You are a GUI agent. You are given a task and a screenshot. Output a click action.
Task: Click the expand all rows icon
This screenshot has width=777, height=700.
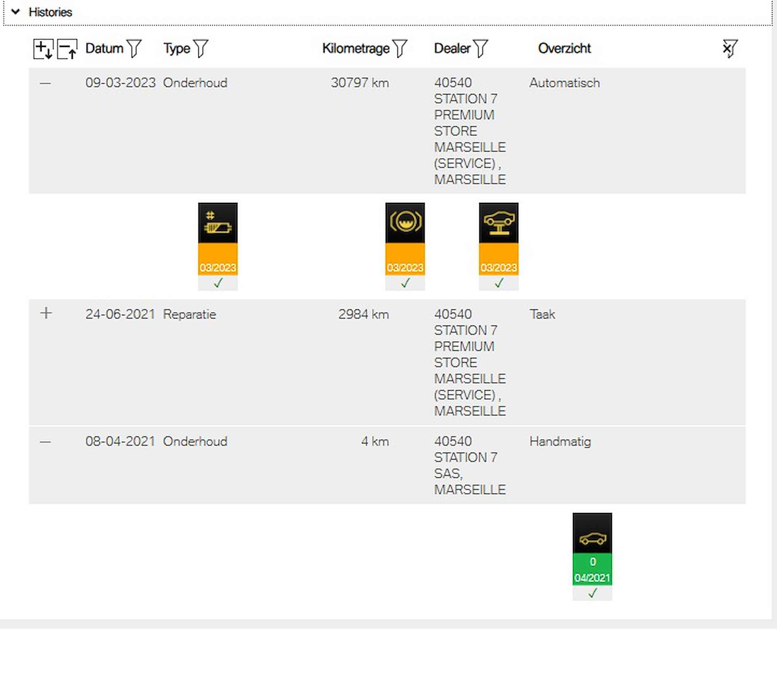coord(43,49)
